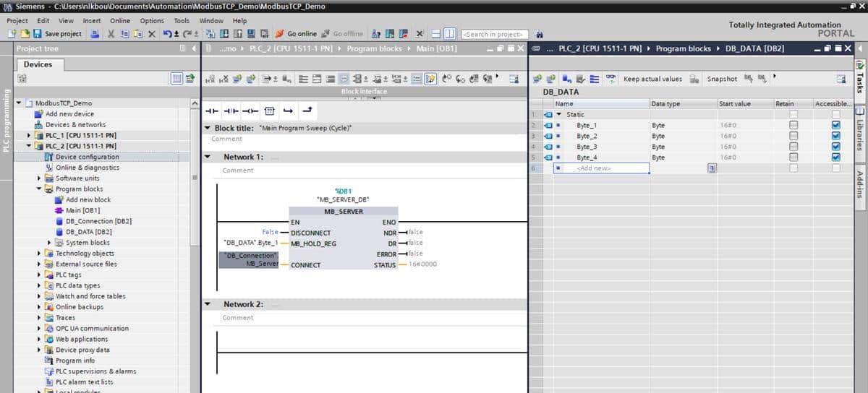Toggle Retain checkbox for Byte_2
Image resolution: width=868 pixels, height=393 pixels.
pos(794,136)
